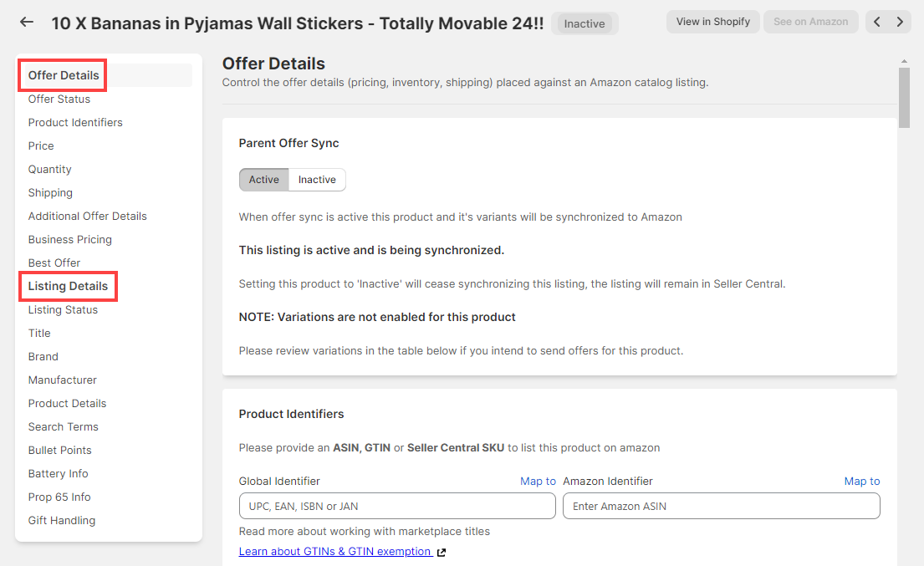Viewport: 924px width, 566px height.
Task: Go to previous product with left chevron
Action: pos(877,22)
